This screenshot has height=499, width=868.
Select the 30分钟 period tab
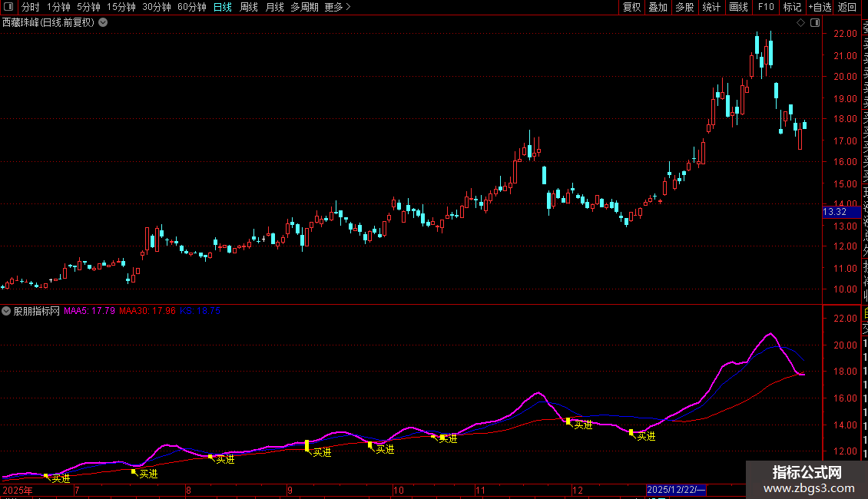click(157, 7)
